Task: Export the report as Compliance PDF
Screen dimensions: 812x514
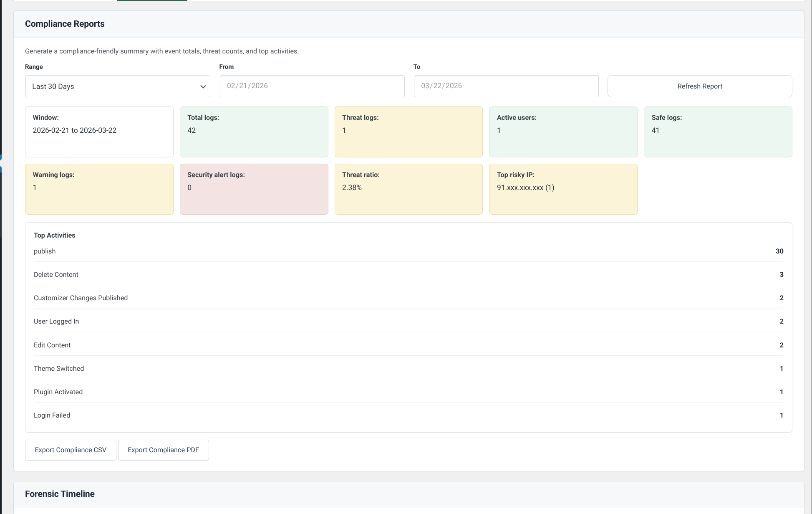Action: [163, 450]
